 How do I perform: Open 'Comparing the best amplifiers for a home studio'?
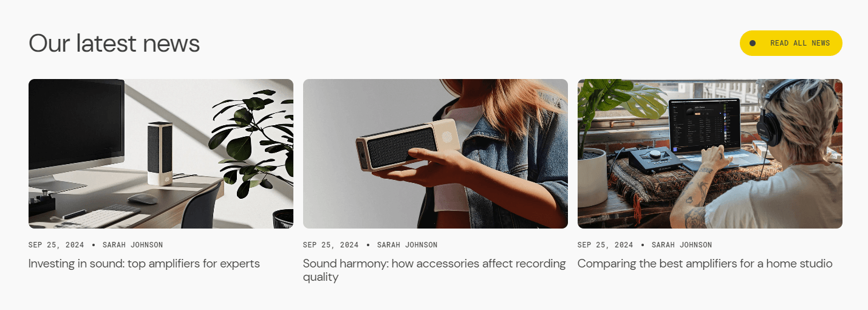[705, 264]
